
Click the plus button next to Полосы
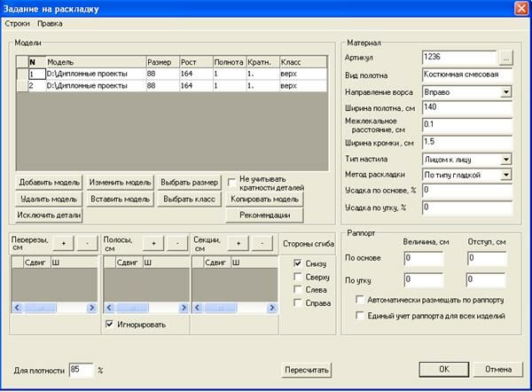tap(153, 243)
